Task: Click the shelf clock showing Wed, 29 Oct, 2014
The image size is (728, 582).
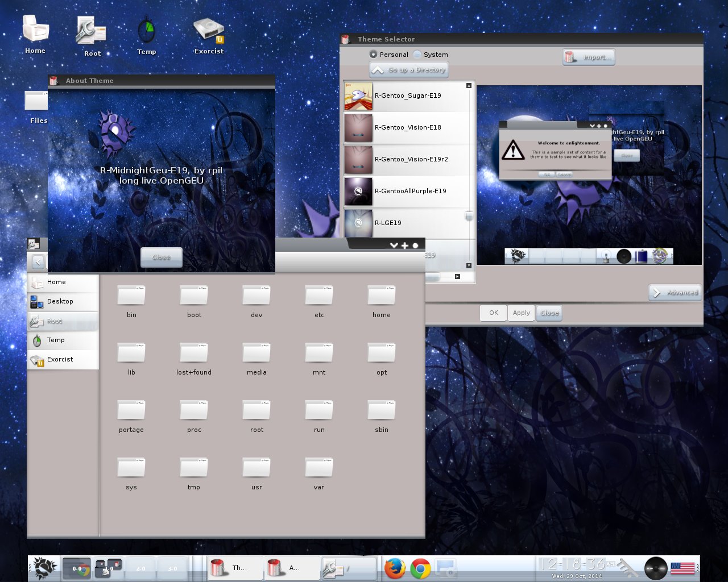Action: 577,568
